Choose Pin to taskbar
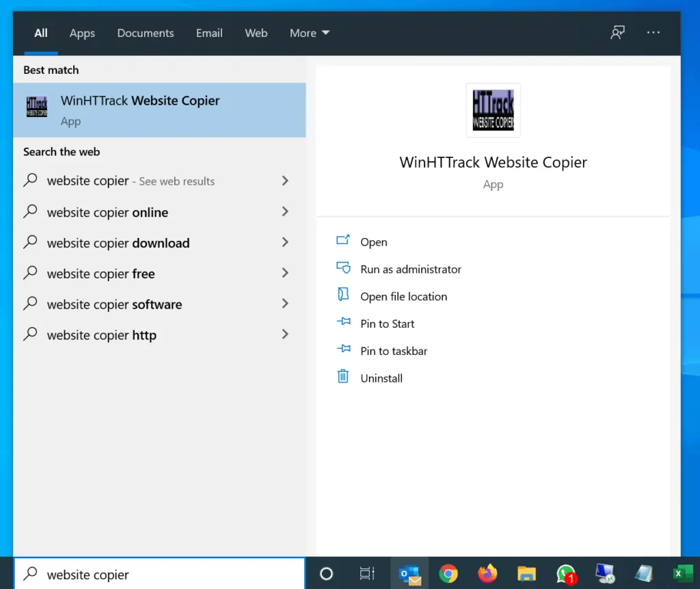700x589 pixels. pos(394,351)
